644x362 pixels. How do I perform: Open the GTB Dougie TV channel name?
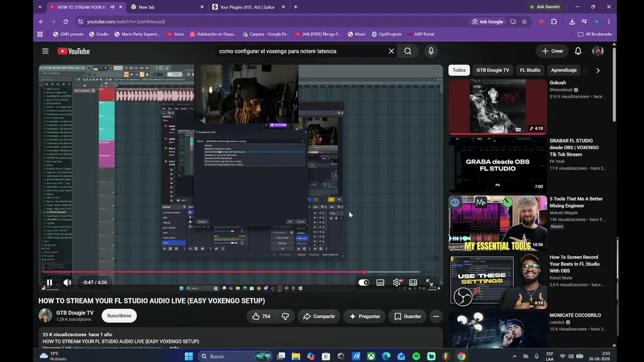[74, 313]
